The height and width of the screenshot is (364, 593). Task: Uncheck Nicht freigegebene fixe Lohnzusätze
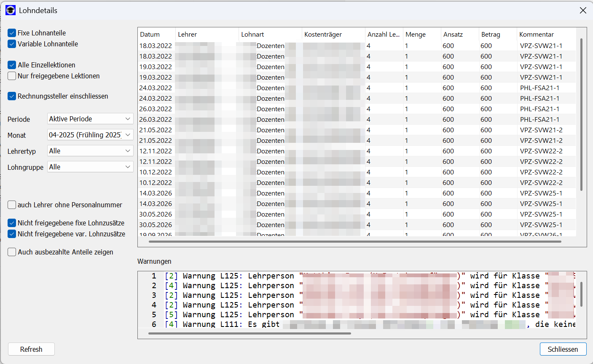[12, 223]
